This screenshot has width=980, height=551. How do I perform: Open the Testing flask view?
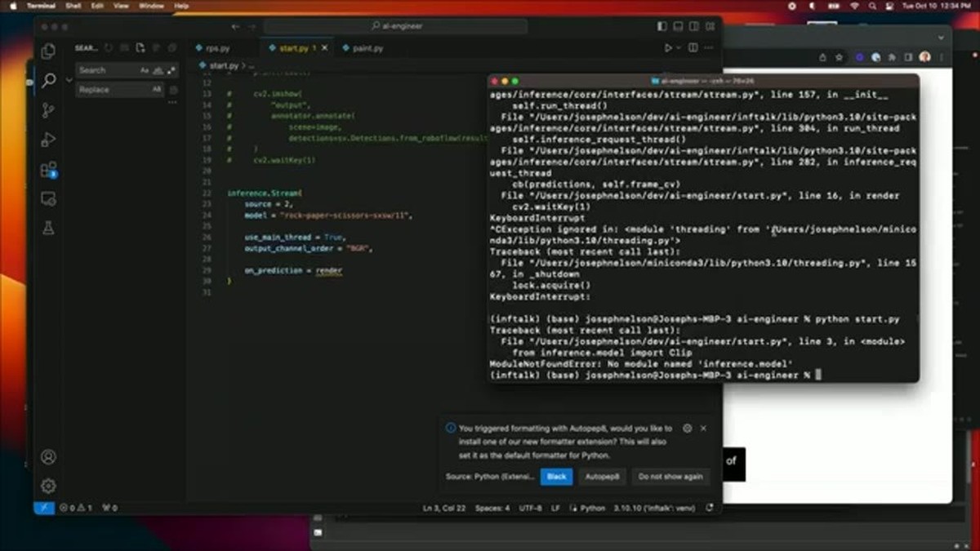(x=48, y=229)
